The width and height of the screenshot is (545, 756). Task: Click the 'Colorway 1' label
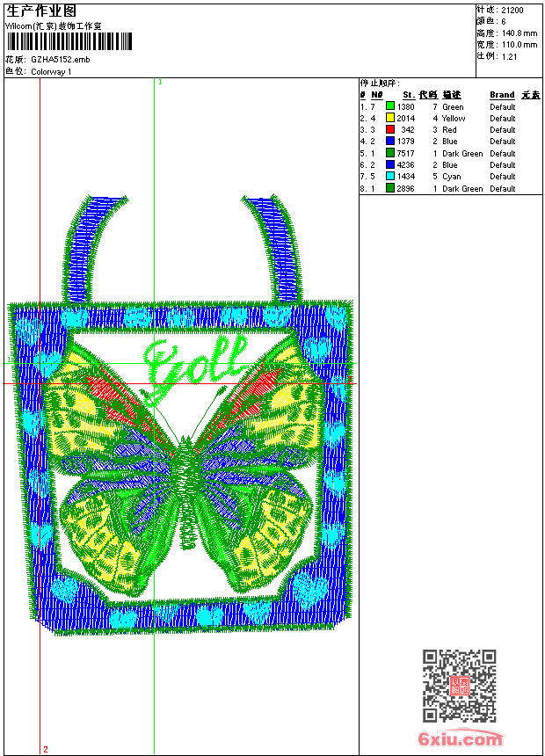coord(51,72)
